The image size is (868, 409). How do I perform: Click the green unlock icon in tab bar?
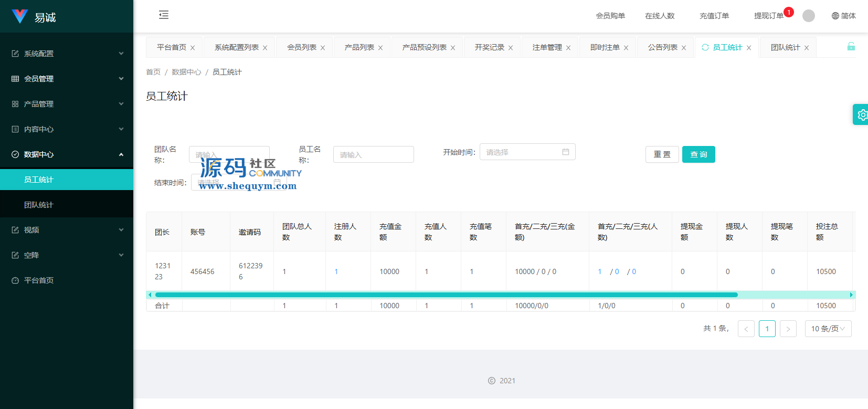[x=851, y=47]
